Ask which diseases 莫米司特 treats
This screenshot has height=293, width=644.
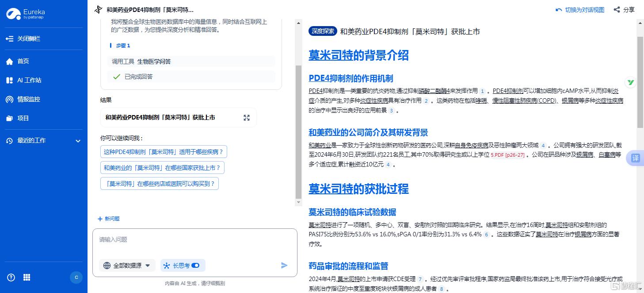coord(164,152)
